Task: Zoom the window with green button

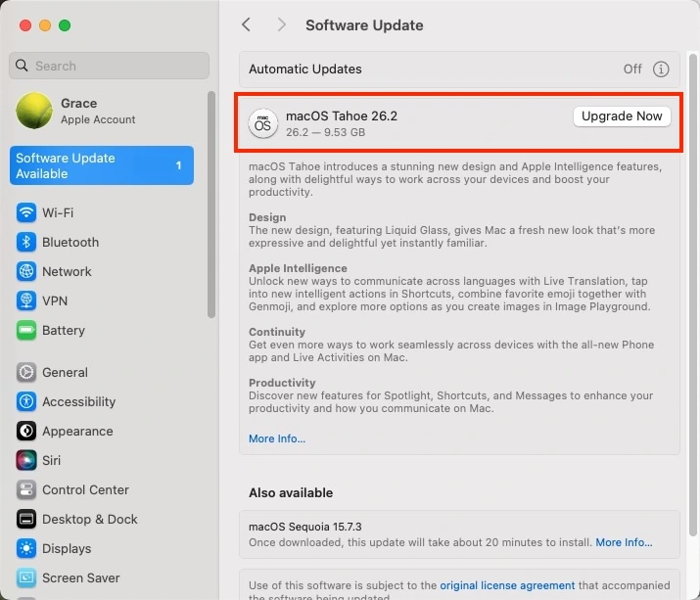Action: tap(65, 25)
